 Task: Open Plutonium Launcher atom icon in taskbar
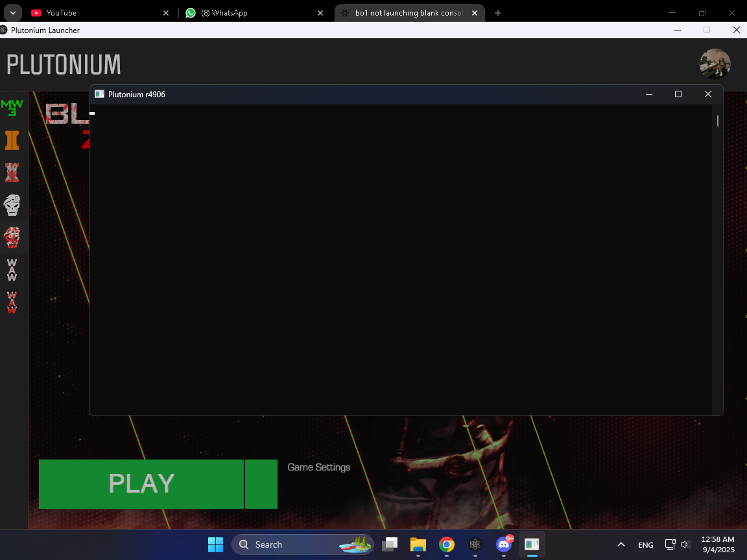(x=475, y=544)
